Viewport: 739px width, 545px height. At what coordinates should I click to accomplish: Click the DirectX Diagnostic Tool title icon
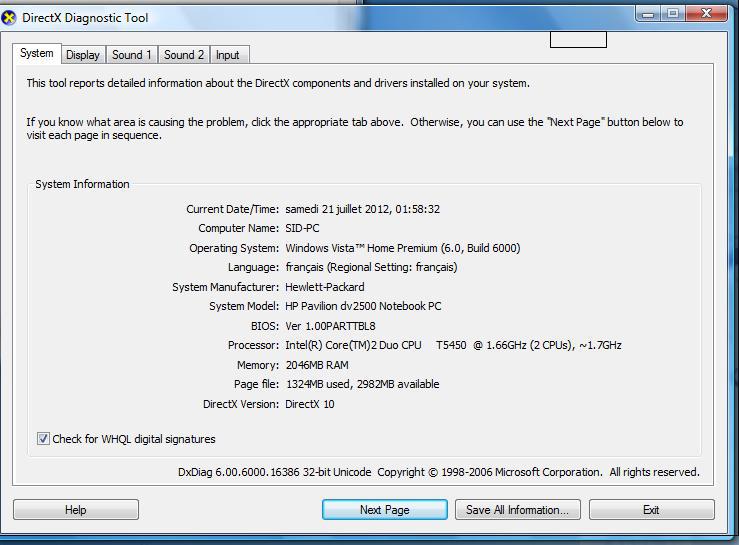(9, 18)
